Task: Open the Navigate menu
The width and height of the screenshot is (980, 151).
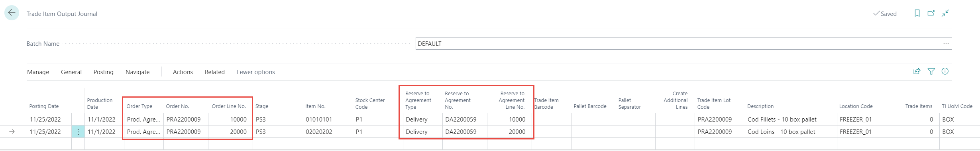Action: point(137,72)
